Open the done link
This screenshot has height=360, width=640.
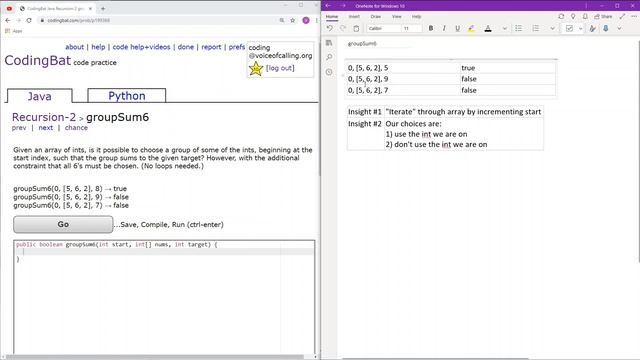click(186, 47)
